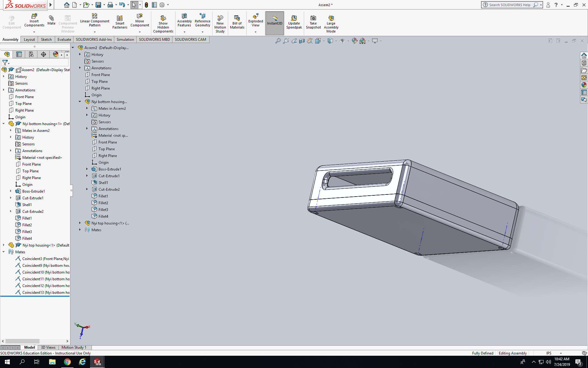This screenshot has height=368, width=588.
Task: Click the DisplayManager appearance icon
Action: [55, 54]
